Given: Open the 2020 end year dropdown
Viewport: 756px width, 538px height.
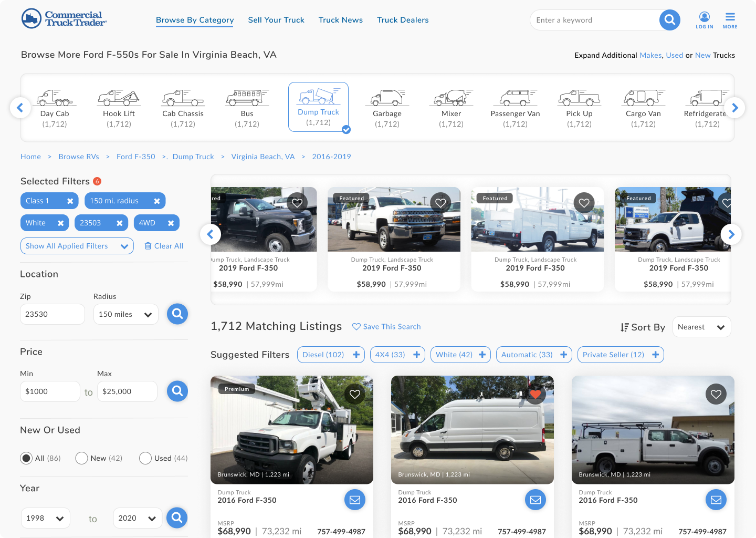Looking at the screenshot, I should click(138, 518).
